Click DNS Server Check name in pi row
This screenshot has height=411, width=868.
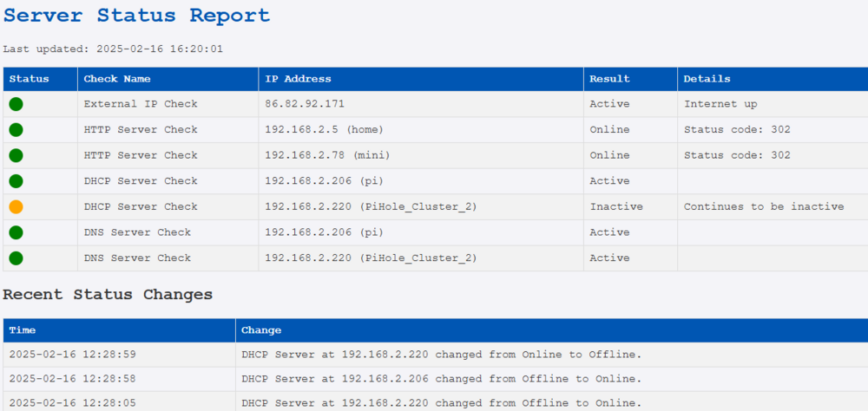click(137, 232)
